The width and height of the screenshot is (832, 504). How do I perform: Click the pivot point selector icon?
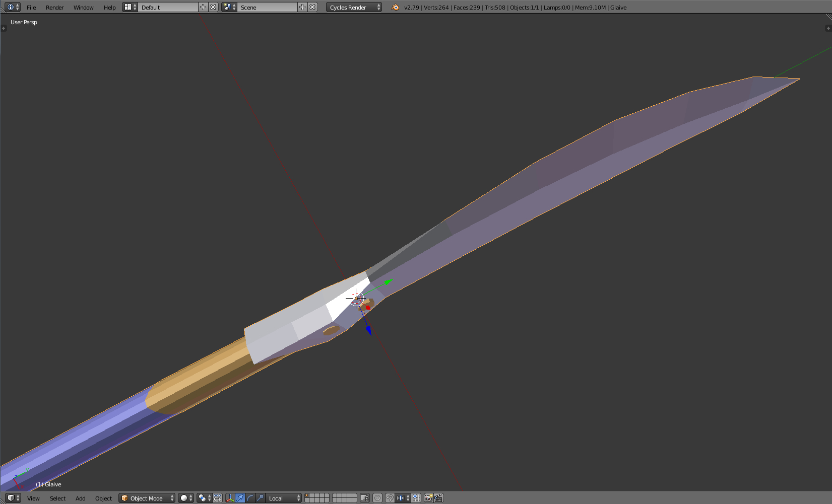pos(203,498)
